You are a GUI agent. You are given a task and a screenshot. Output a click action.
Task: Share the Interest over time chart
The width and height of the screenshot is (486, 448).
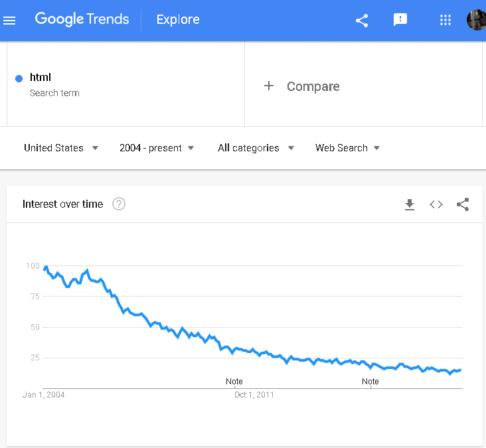pyautogui.click(x=463, y=204)
